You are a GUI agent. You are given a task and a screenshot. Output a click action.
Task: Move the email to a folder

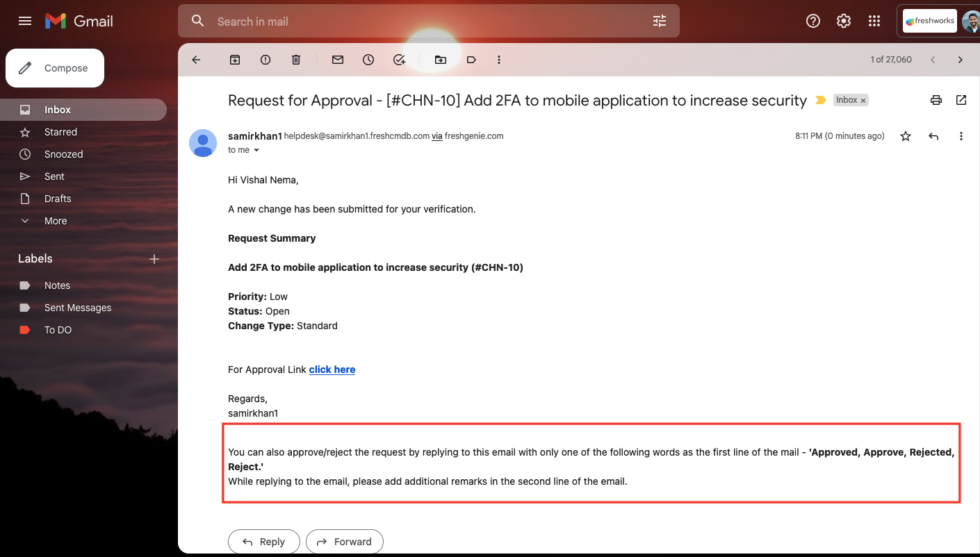point(440,60)
